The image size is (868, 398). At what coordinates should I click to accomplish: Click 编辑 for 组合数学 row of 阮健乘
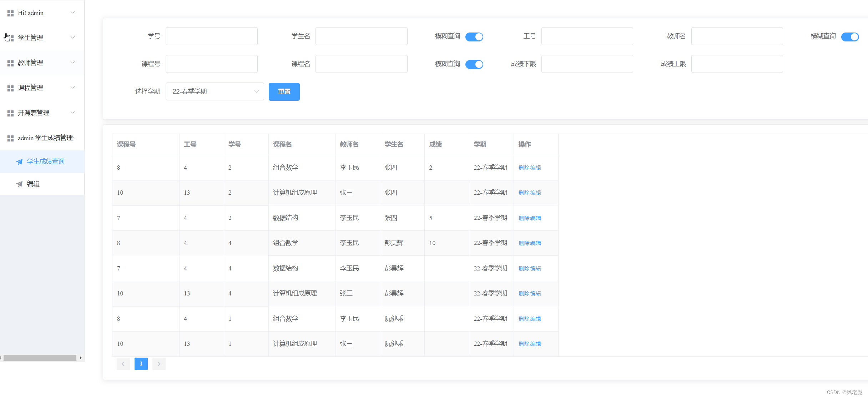[536, 319]
